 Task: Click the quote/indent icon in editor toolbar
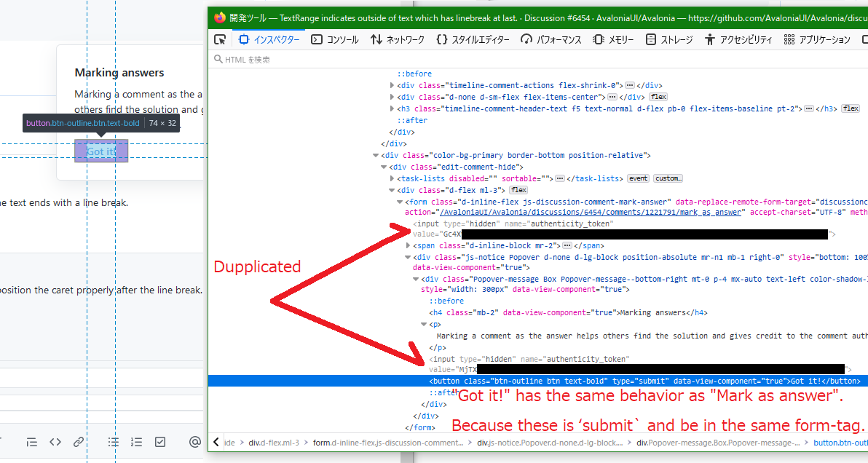pos(31,442)
